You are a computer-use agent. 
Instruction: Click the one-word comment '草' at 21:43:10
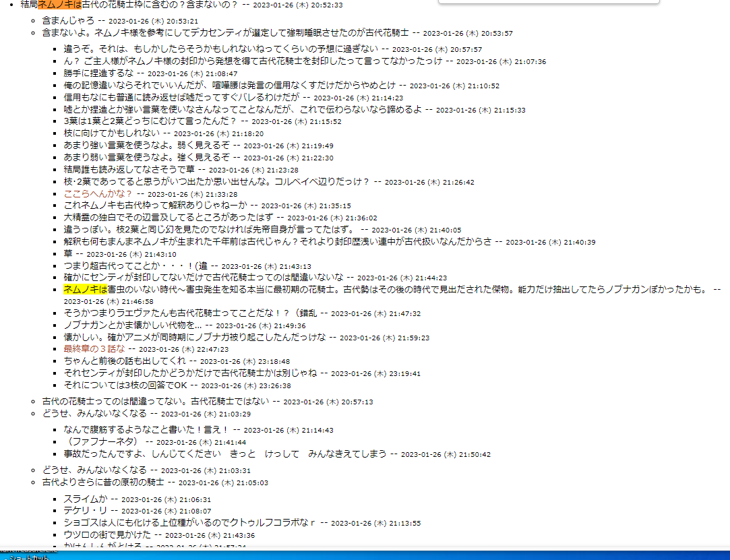68,253
